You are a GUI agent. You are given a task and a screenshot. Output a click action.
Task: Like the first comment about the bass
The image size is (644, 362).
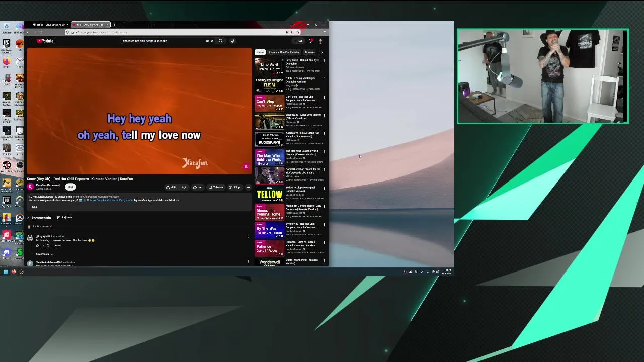tap(38, 245)
